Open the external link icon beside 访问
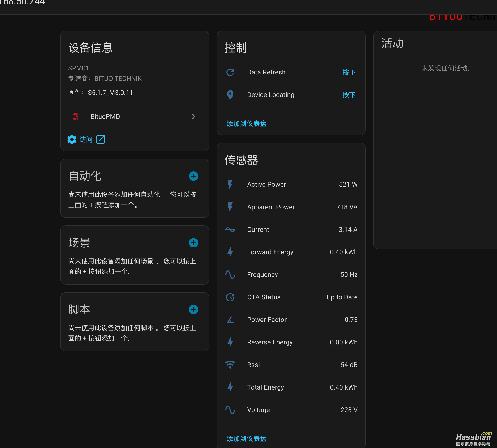This screenshot has width=497, height=448. tap(101, 139)
